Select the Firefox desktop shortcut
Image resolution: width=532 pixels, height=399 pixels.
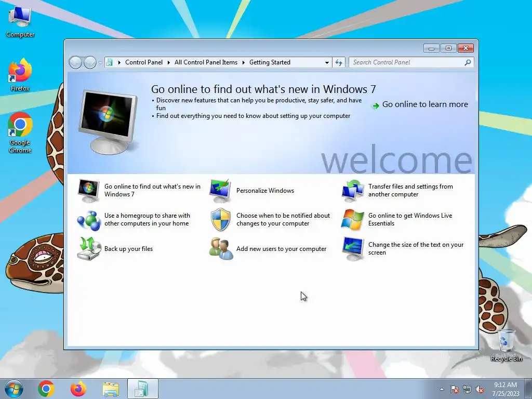click(x=20, y=75)
